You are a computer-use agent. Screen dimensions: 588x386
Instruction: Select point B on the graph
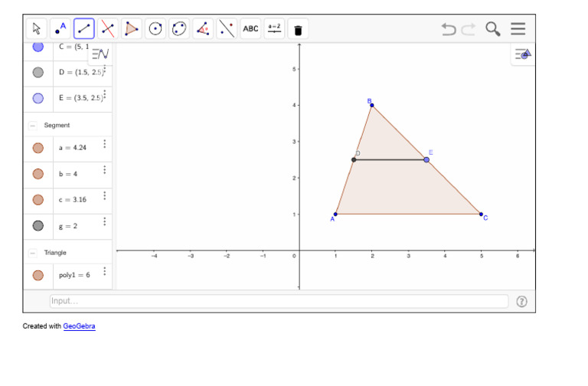[371, 105]
